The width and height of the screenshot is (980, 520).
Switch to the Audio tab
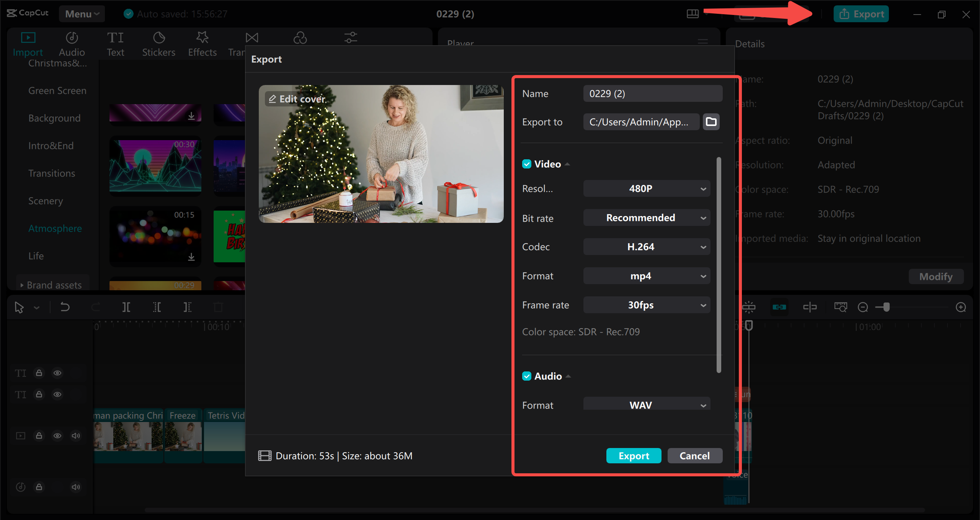click(x=72, y=44)
